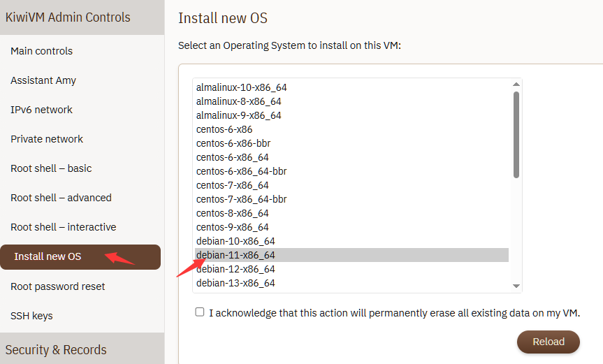Tick the data erase acknowledgment checkbox
Image resolution: width=603 pixels, height=364 pixels.
click(200, 312)
